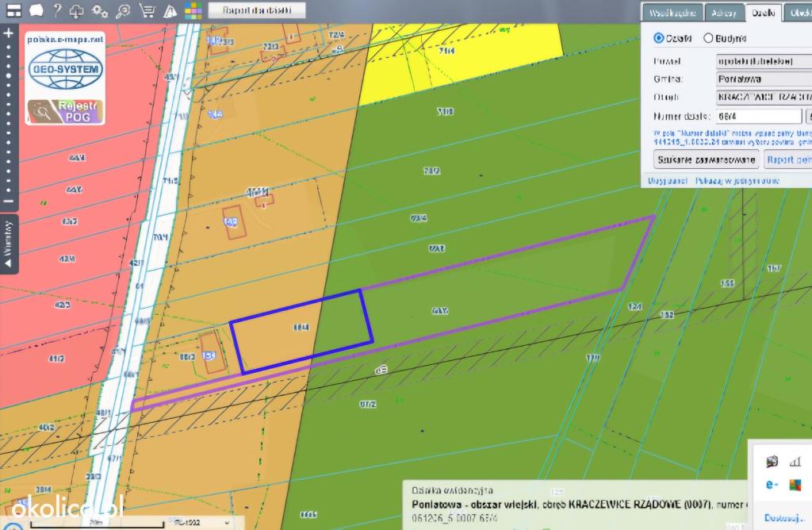Open the shopping cart icon
812x530 pixels.
(147, 10)
